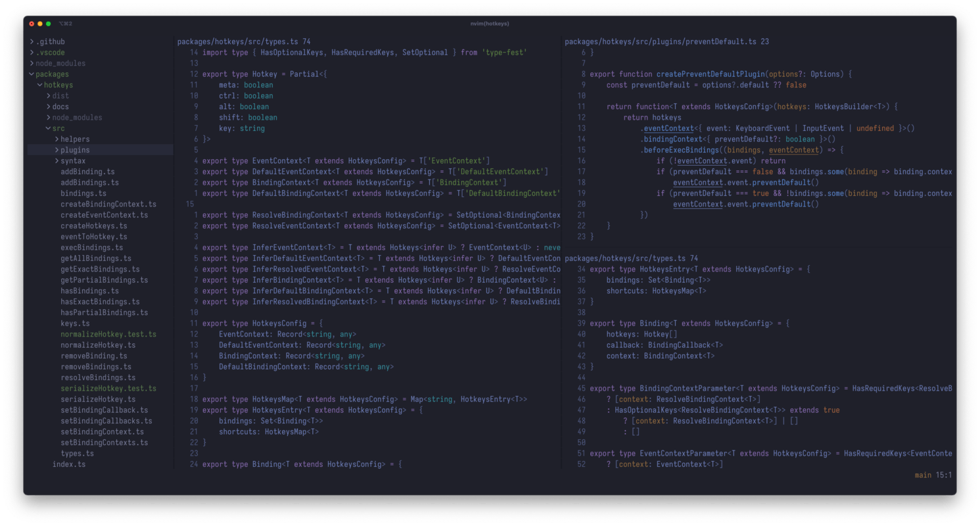
Task: Open getPartialBindings.ts
Action: [x=104, y=280]
